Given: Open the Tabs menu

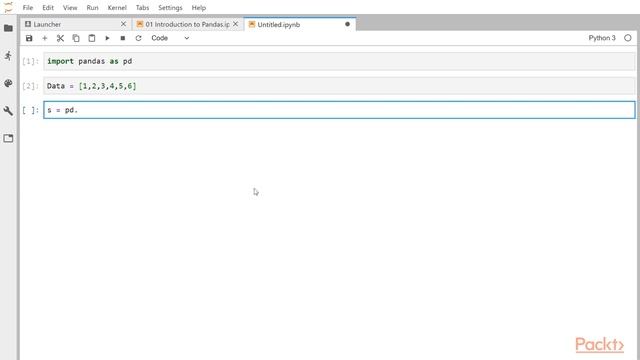Looking at the screenshot, I should pos(142,8).
